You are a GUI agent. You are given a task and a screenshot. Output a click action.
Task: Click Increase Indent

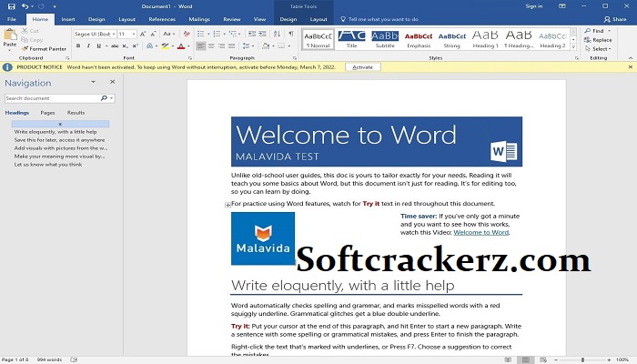coord(262,35)
